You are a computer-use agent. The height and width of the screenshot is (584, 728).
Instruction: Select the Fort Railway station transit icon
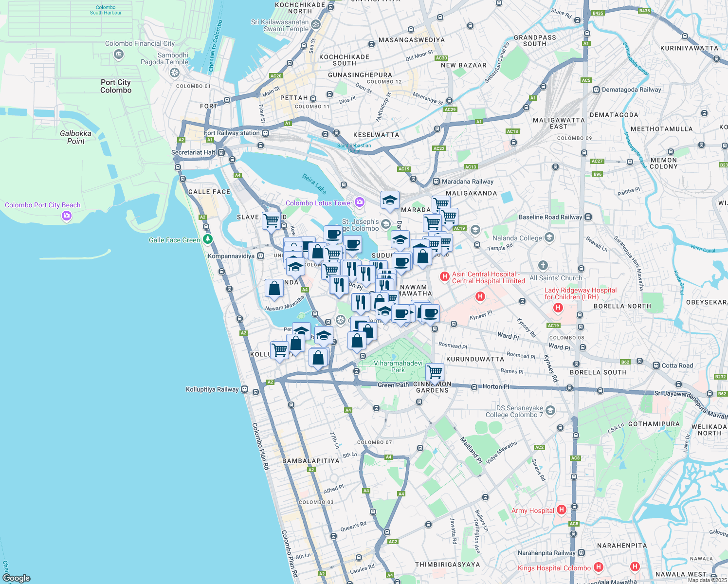click(x=265, y=133)
